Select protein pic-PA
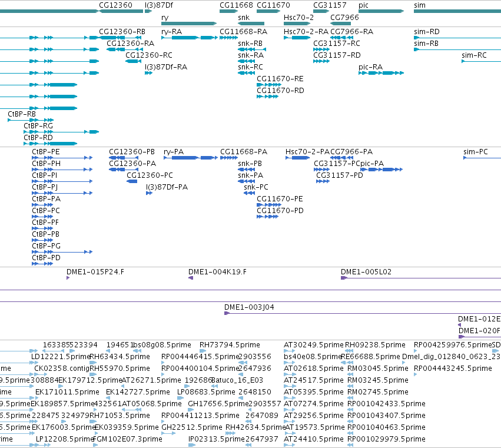 pos(372,164)
